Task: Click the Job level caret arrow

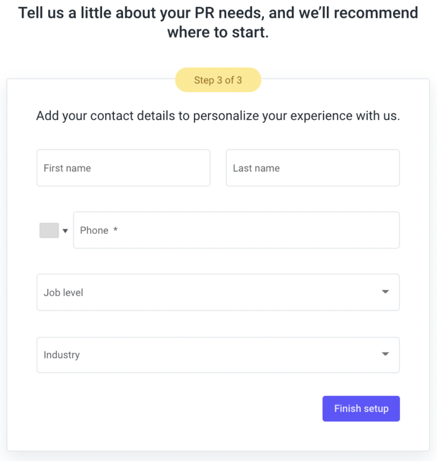Action: (x=385, y=292)
